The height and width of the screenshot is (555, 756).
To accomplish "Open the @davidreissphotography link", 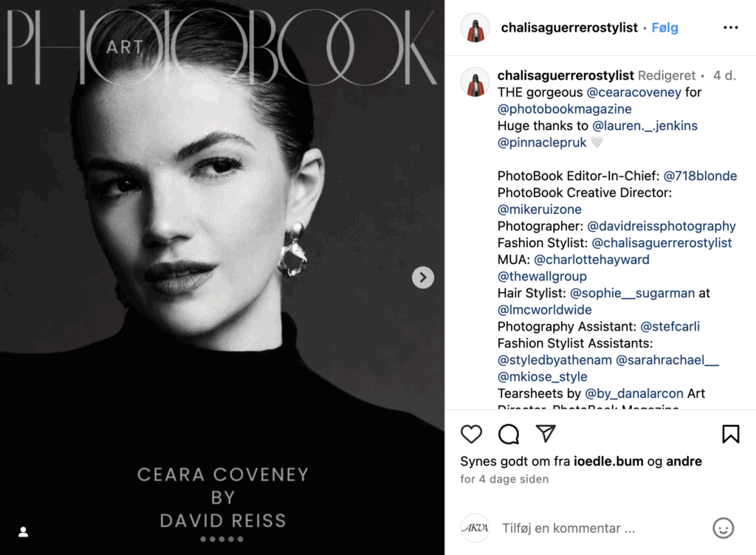I will click(661, 226).
